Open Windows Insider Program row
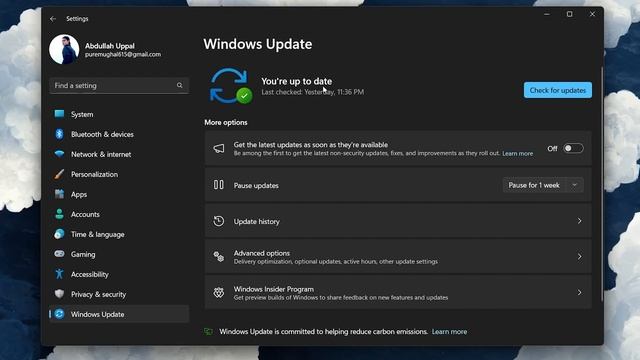The width and height of the screenshot is (640, 360). point(398,292)
